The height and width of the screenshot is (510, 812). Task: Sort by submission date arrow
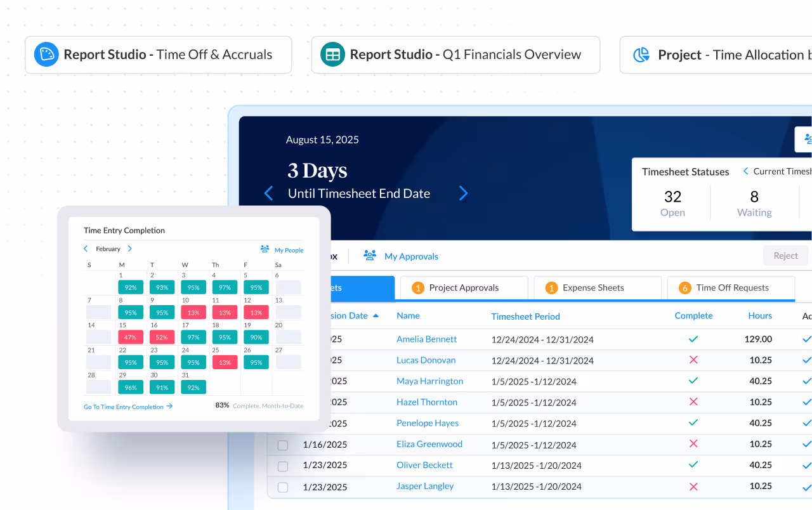(x=376, y=315)
